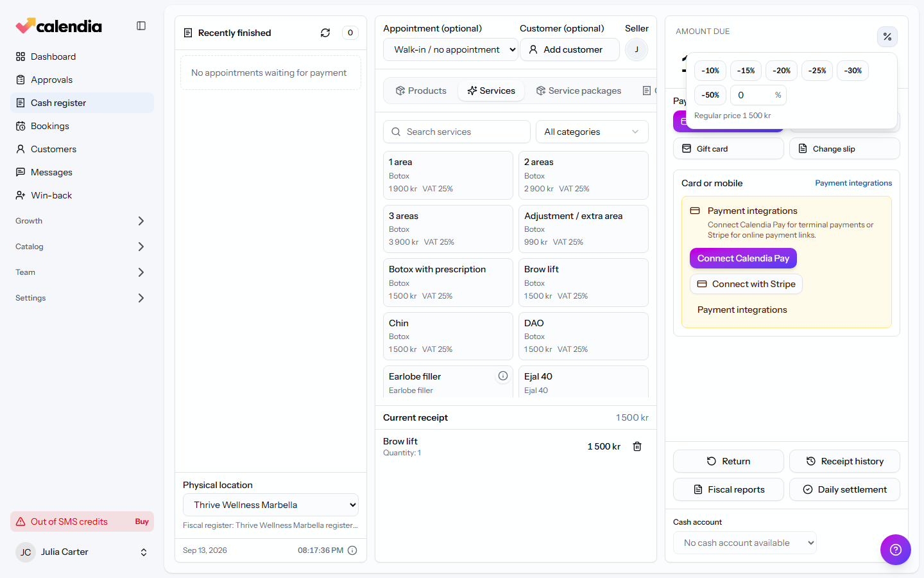Refresh the Recently finished list
This screenshot has width=924, height=578.
[325, 33]
